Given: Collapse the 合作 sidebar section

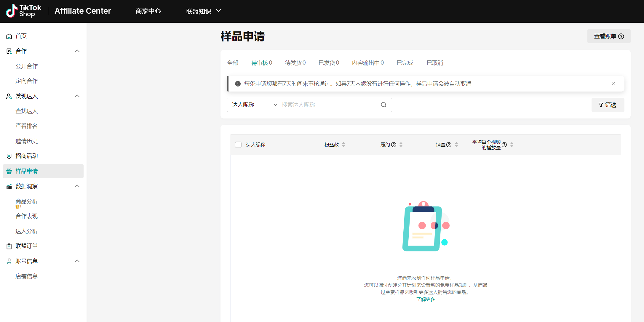Looking at the screenshot, I should click(77, 51).
